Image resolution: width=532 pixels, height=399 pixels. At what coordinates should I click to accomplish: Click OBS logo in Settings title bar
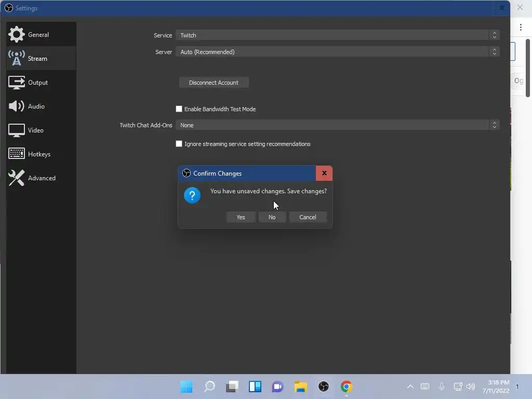click(x=8, y=8)
